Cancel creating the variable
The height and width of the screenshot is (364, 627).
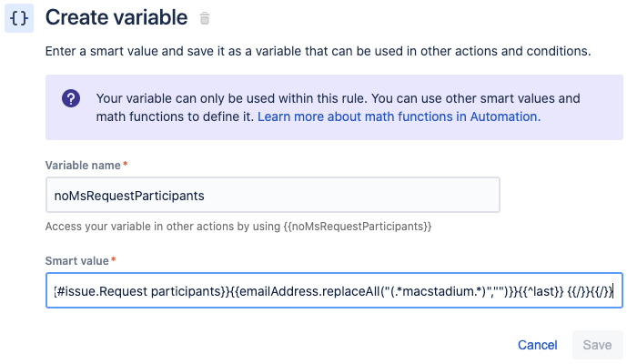tap(537, 345)
